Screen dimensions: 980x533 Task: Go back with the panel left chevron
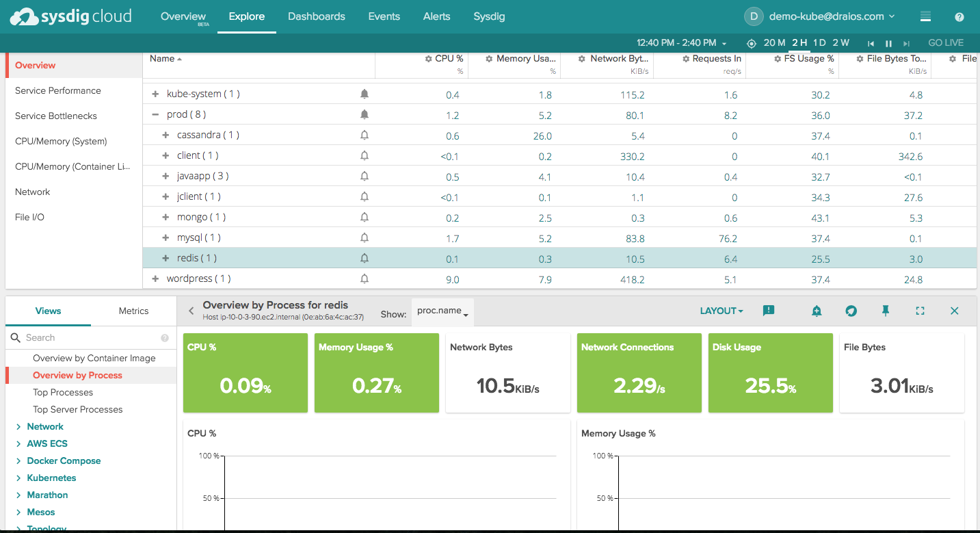tap(191, 311)
